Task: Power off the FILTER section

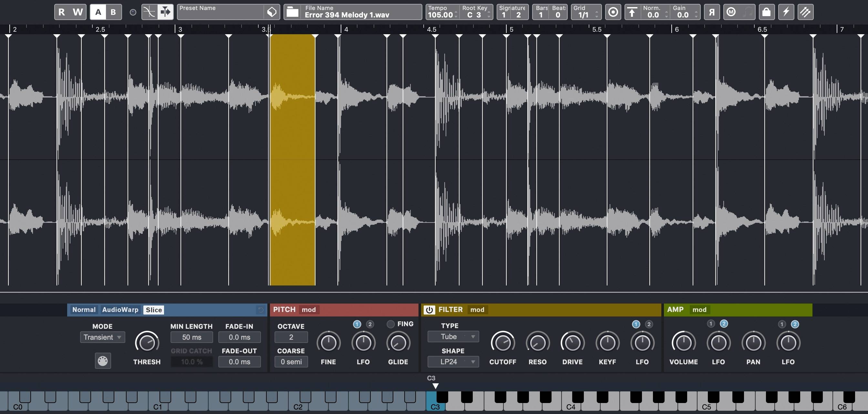Action: click(x=430, y=310)
